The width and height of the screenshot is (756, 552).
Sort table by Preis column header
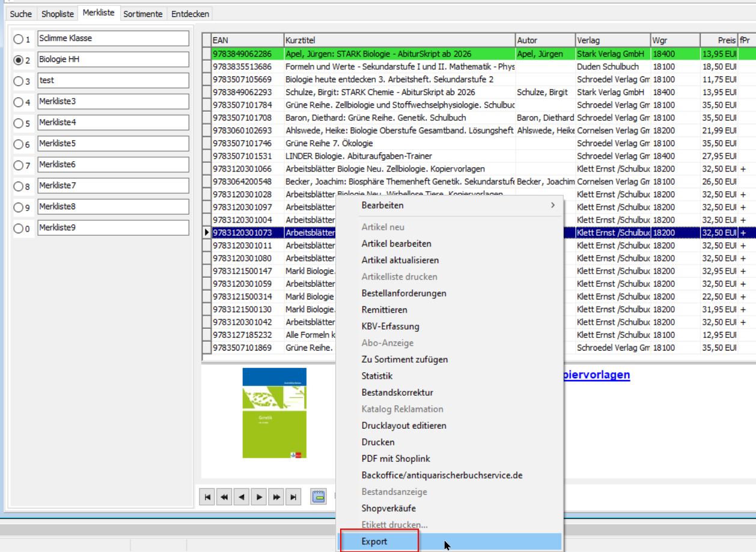719,40
